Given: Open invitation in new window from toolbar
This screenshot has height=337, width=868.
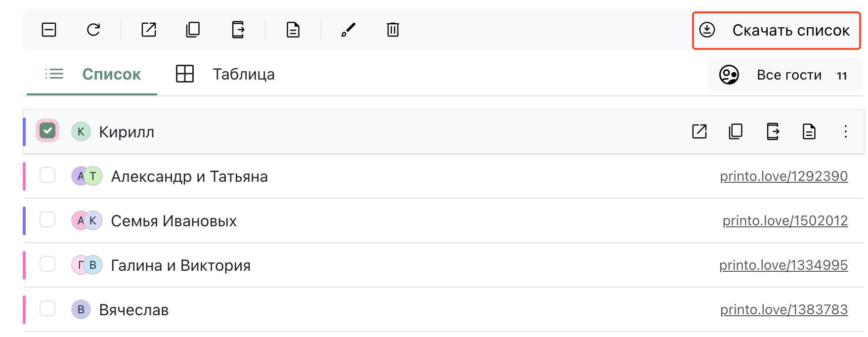Looking at the screenshot, I should click(148, 30).
